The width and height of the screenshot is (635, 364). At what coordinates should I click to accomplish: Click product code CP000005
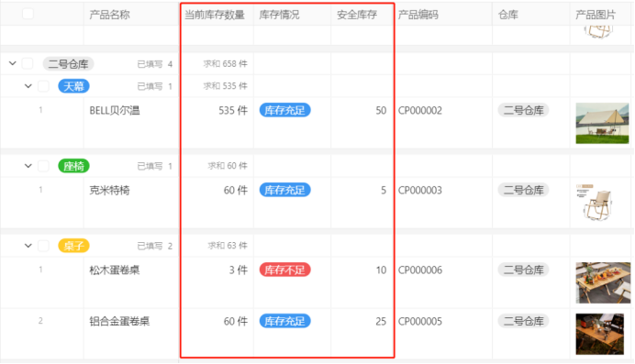420,321
